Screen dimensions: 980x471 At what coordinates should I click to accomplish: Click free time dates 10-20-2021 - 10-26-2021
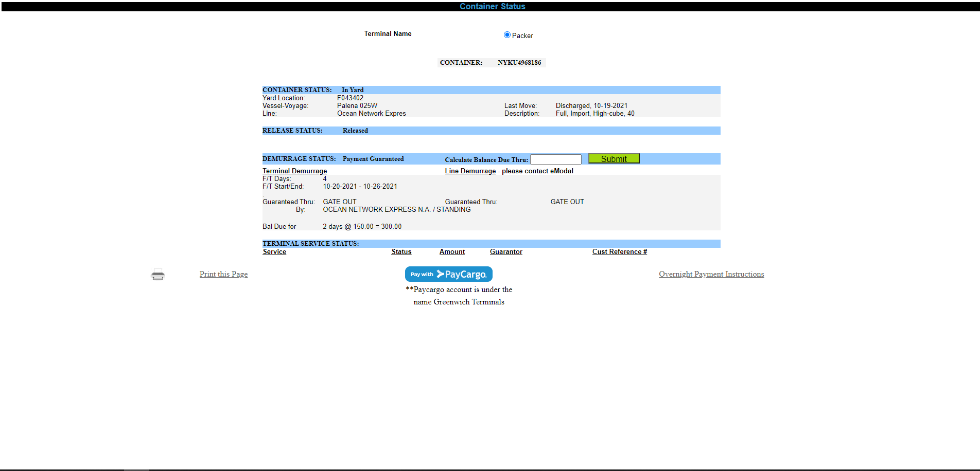(x=360, y=187)
